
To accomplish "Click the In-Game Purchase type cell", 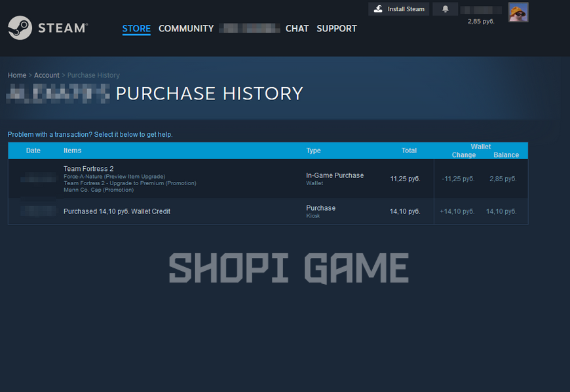I will tap(335, 179).
